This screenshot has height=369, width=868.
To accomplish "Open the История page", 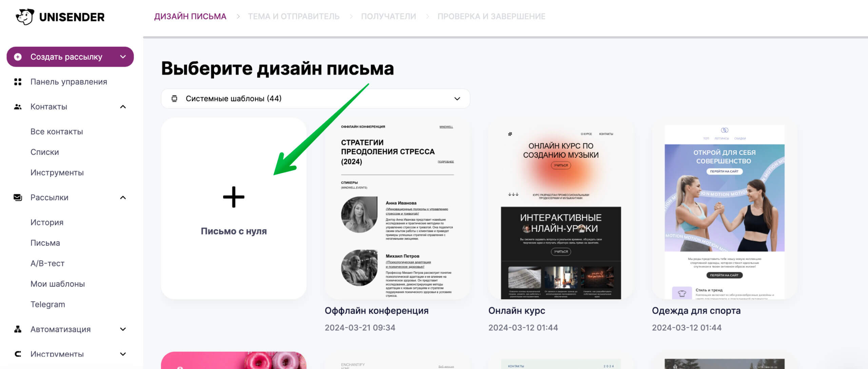I will tap(47, 222).
